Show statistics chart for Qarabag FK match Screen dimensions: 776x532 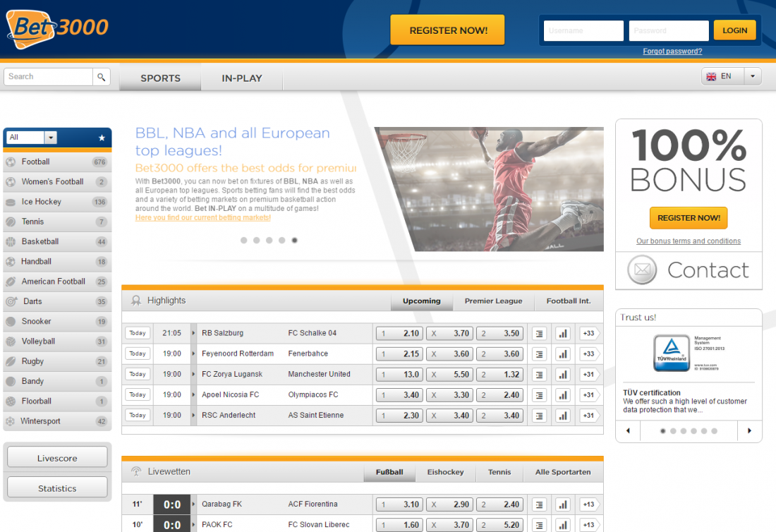tap(563, 504)
